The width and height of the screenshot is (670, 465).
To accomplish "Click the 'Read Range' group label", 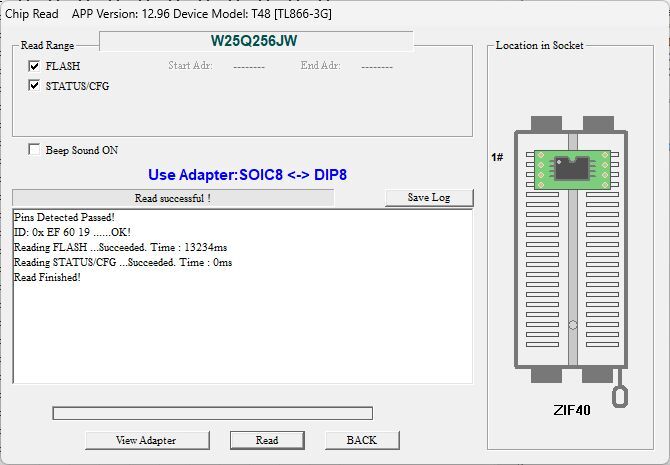I will pos(47,45).
